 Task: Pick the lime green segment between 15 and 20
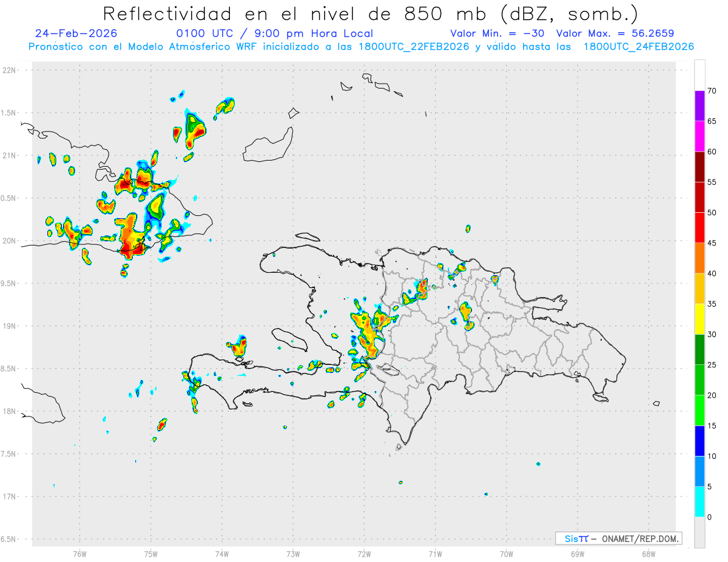pos(699,410)
